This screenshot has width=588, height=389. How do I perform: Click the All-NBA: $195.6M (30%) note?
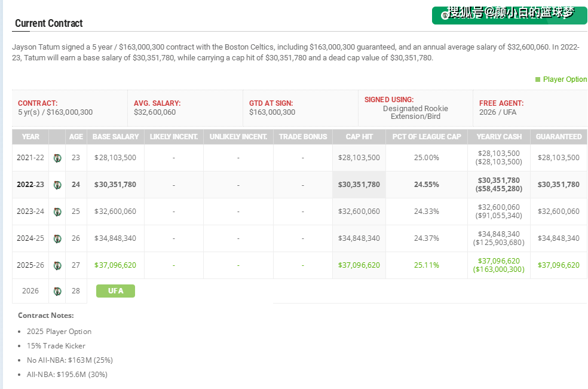pyautogui.click(x=67, y=375)
